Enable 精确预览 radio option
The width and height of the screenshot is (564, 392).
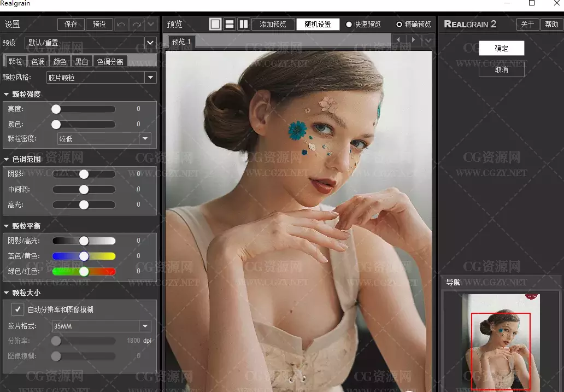coord(399,25)
